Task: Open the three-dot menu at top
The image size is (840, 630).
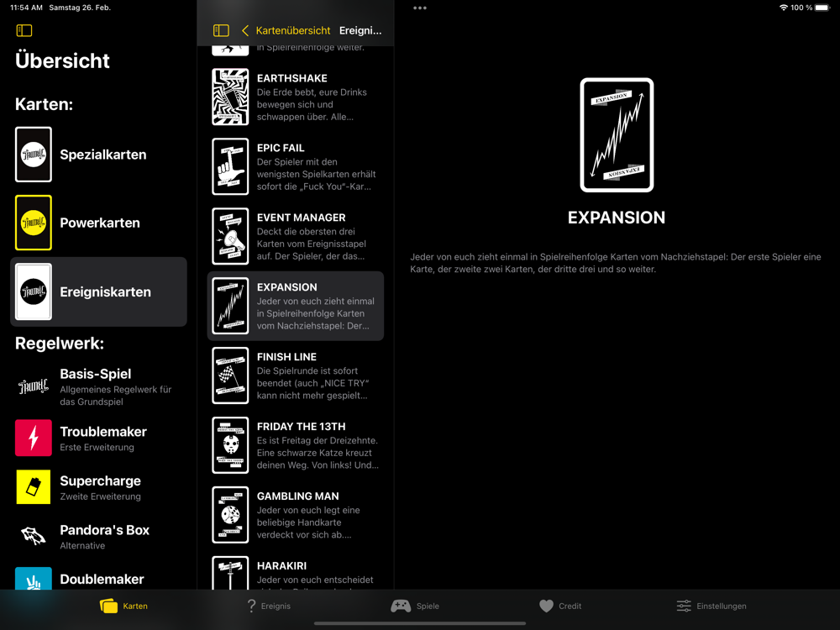Action: click(x=420, y=8)
